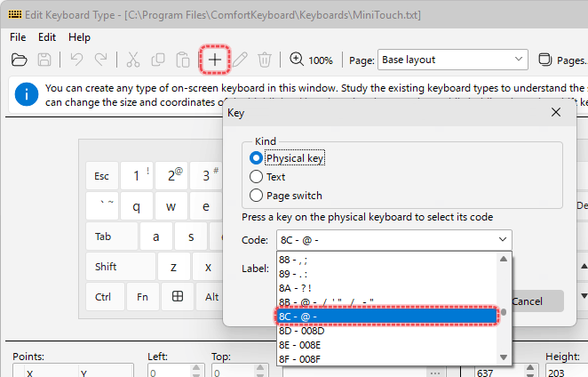588x377 pixels.
Task: Paste key from clipboard
Action: pos(183,60)
